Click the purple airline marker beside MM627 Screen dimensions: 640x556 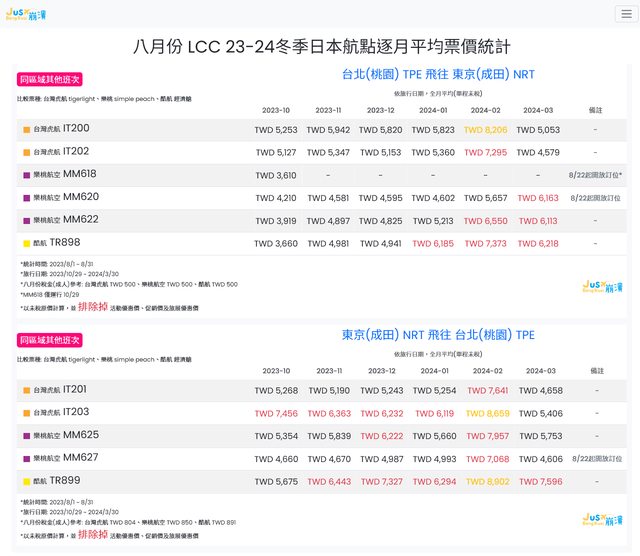pos(27,459)
